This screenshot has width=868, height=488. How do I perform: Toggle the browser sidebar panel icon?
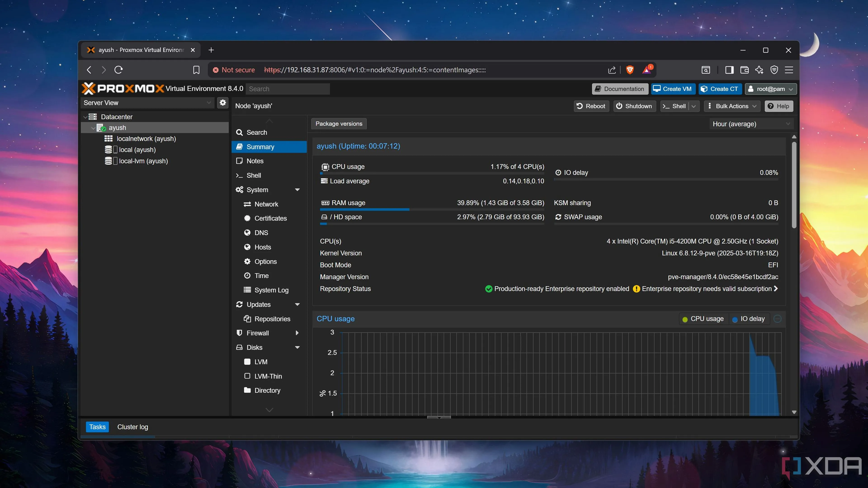pyautogui.click(x=729, y=70)
